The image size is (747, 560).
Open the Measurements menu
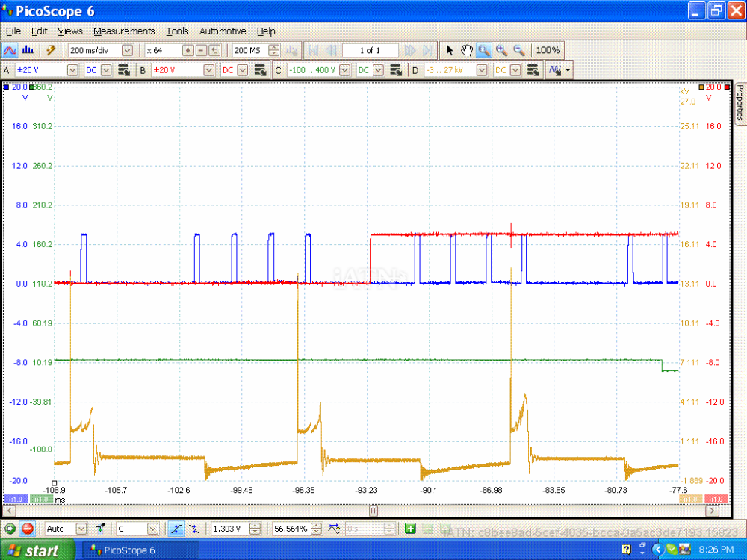coord(124,31)
